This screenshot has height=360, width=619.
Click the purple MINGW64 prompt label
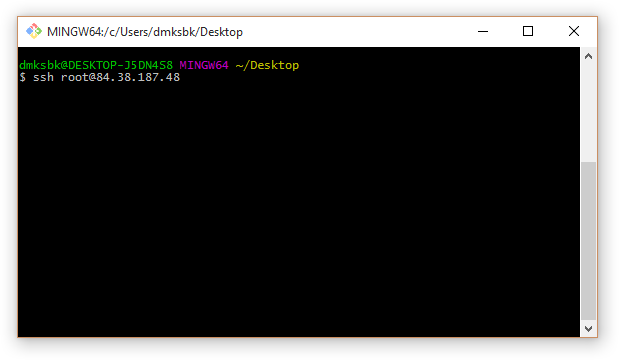204,65
